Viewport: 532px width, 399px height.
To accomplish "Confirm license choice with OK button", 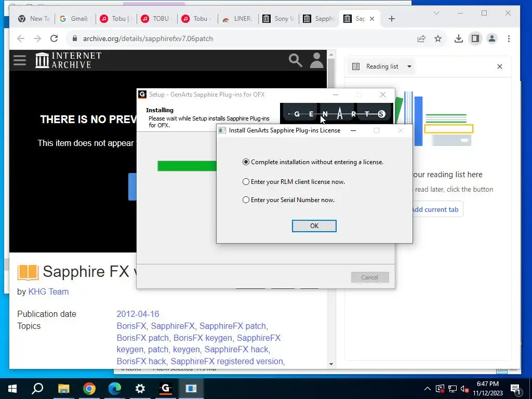I will coord(314,226).
